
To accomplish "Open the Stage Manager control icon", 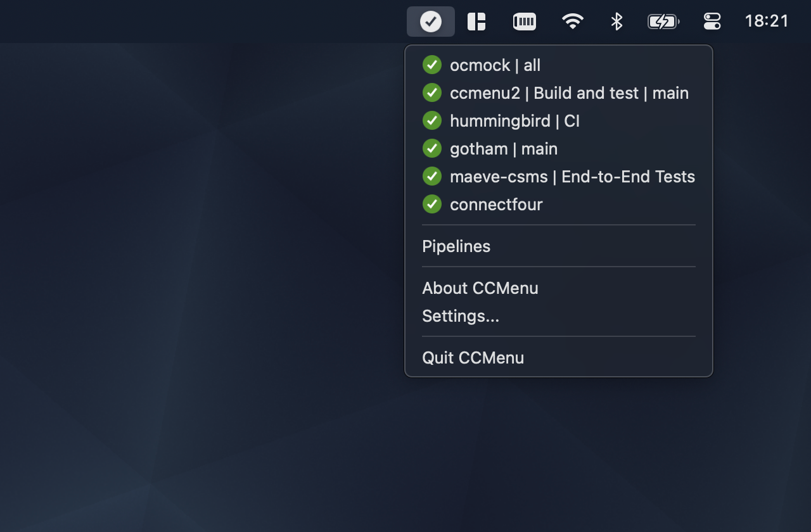I will click(x=711, y=21).
